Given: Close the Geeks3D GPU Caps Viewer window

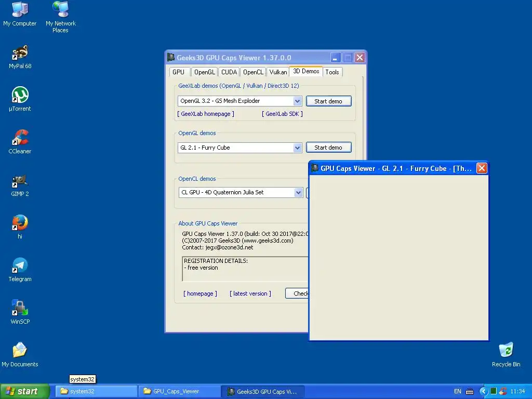Looking at the screenshot, I should (x=360, y=57).
